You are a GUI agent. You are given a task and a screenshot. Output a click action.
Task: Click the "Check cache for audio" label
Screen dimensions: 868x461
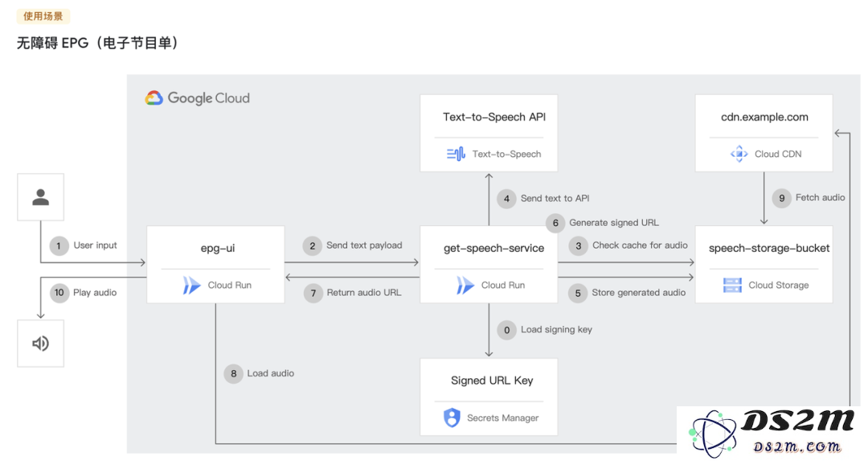coord(640,245)
